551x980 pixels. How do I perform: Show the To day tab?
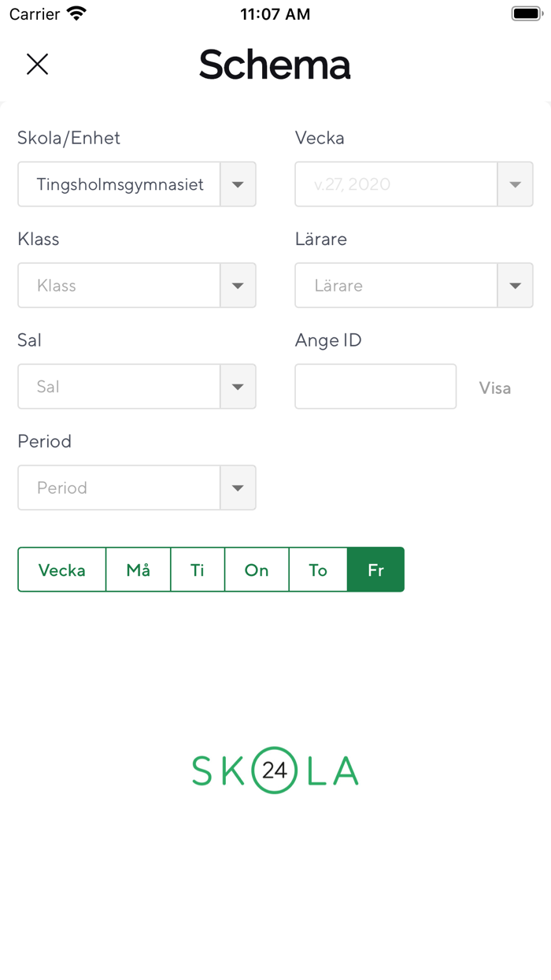[x=318, y=570]
